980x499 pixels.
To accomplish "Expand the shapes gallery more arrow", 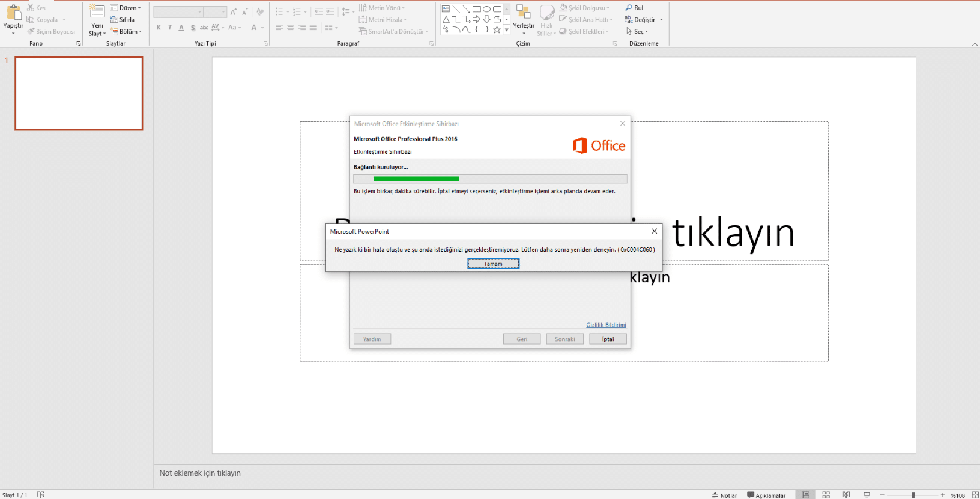I will coord(507,30).
